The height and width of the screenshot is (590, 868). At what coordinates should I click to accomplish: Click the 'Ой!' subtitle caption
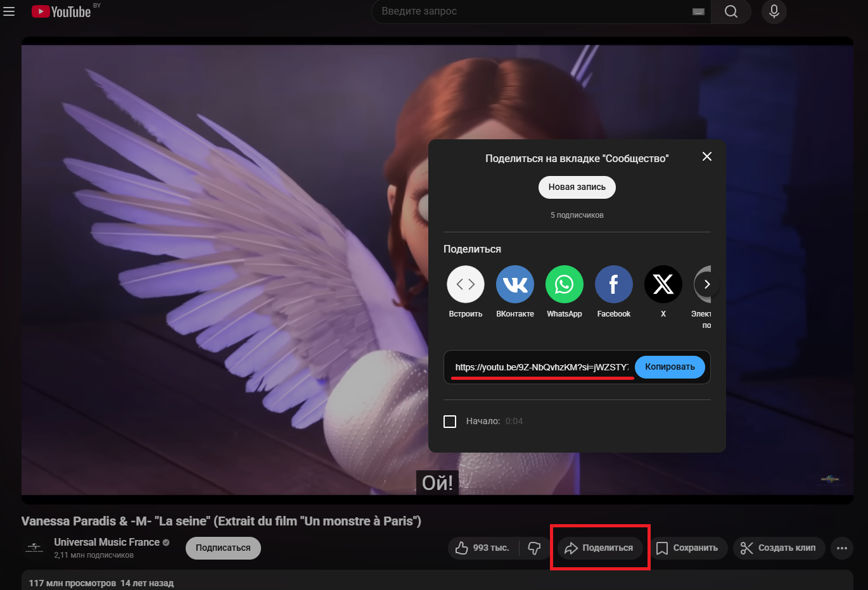click(437, 483)
